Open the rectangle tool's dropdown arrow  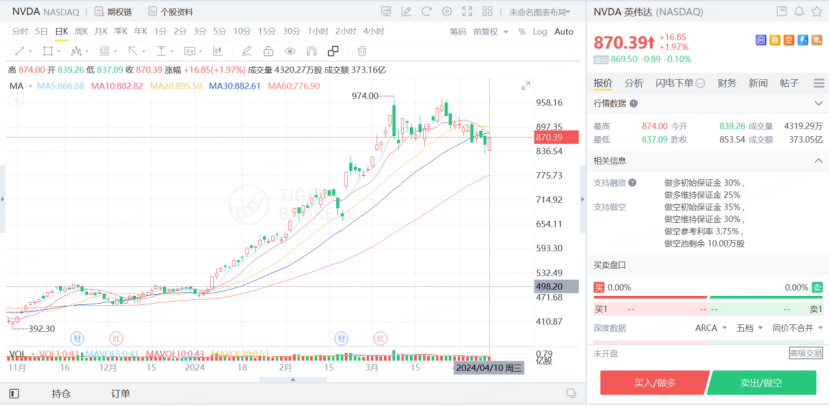tap(58, 52)
